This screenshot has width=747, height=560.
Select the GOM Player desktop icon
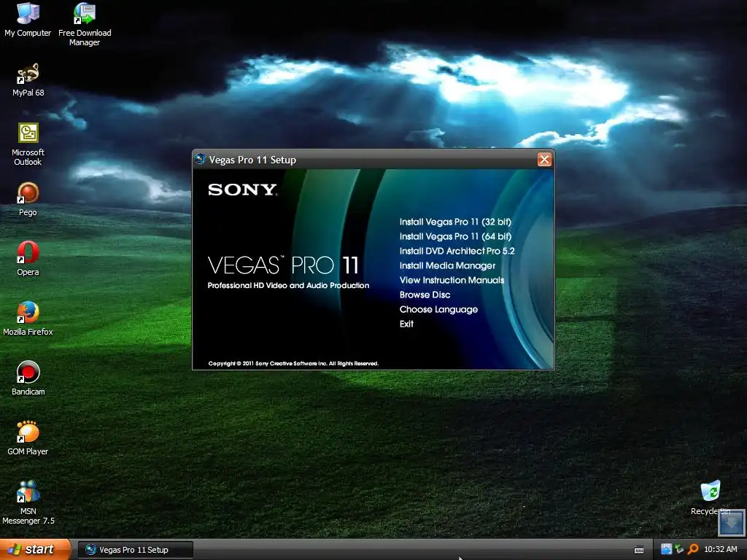pos(28,438)
